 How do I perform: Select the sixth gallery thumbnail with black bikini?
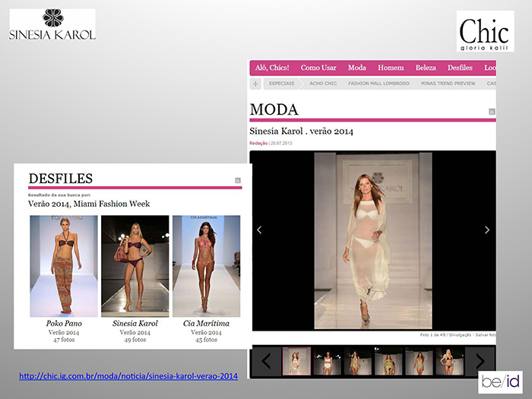[x=450, y=361]
